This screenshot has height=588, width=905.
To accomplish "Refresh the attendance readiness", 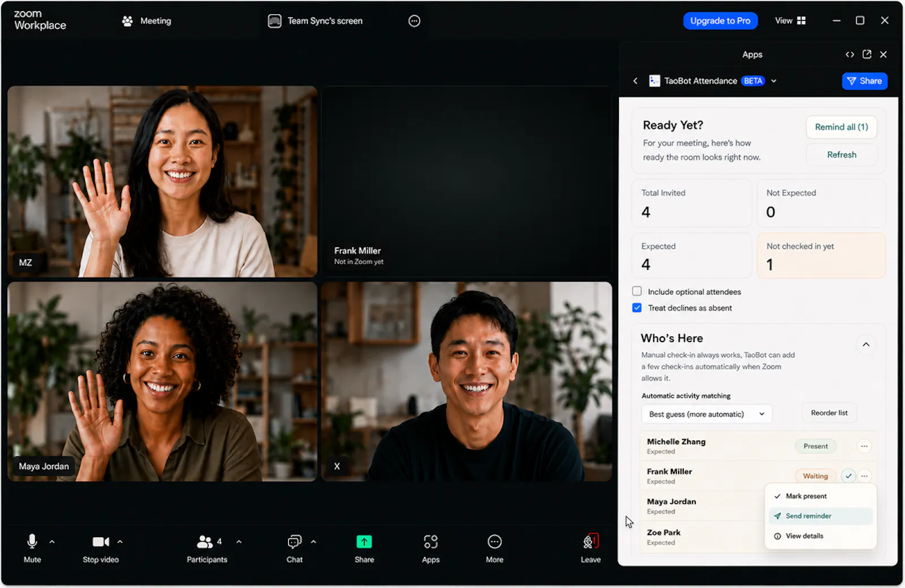I will point(841,154).
